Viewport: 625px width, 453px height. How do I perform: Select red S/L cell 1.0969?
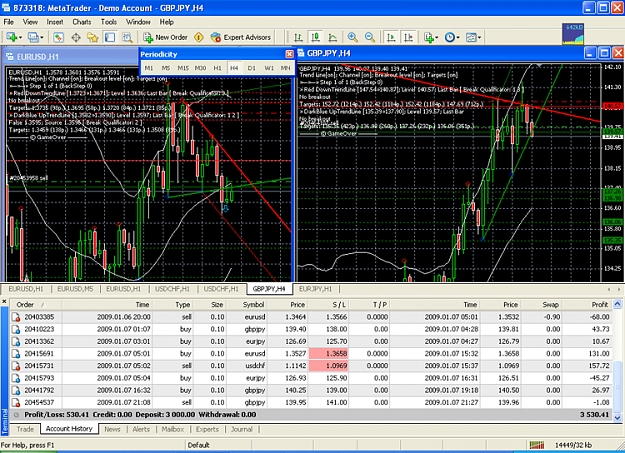328,366
